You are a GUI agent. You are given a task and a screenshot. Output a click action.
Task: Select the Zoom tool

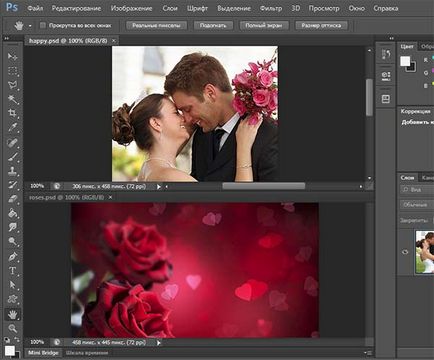coord(12,329)
